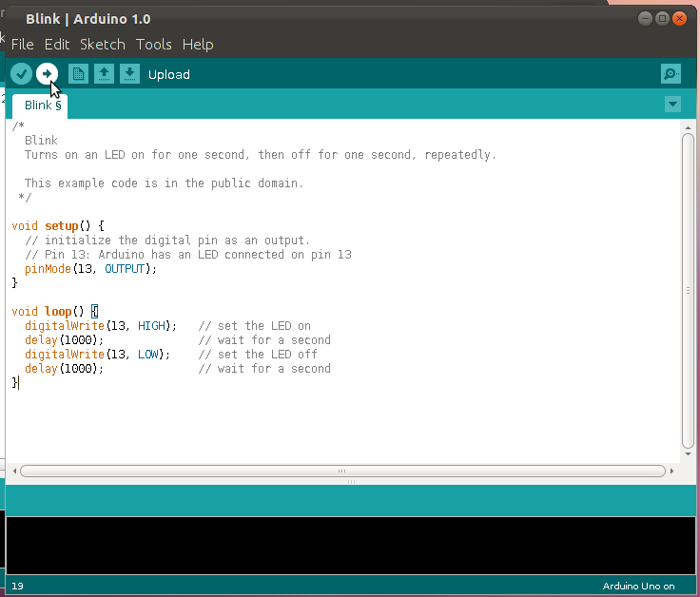Click the 'OUTPUT' constant in code
Screen dimensions: 700x597
pos(125,269)
